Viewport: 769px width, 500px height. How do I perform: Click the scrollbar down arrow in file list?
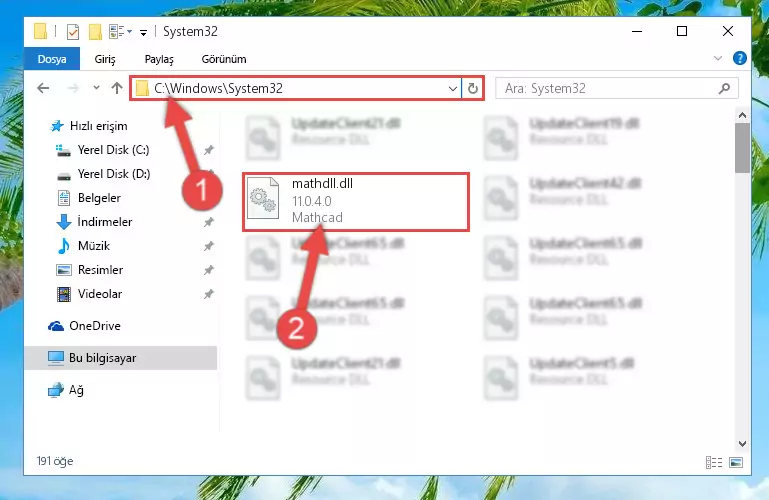[743, 444]
